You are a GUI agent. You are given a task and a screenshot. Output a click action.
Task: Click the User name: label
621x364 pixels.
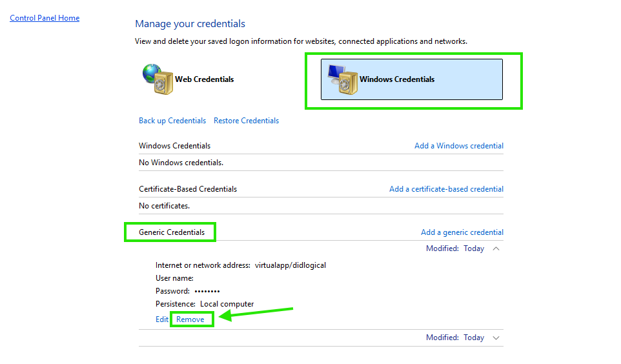[175, 278]
